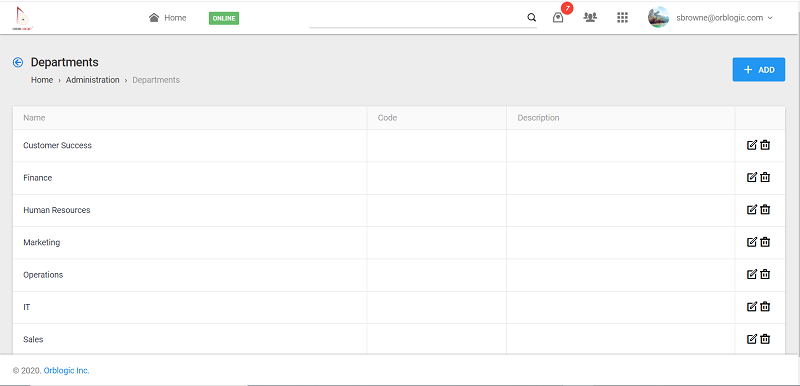Select the IT name cell
The image size is (800, 386).
(190, 307)
